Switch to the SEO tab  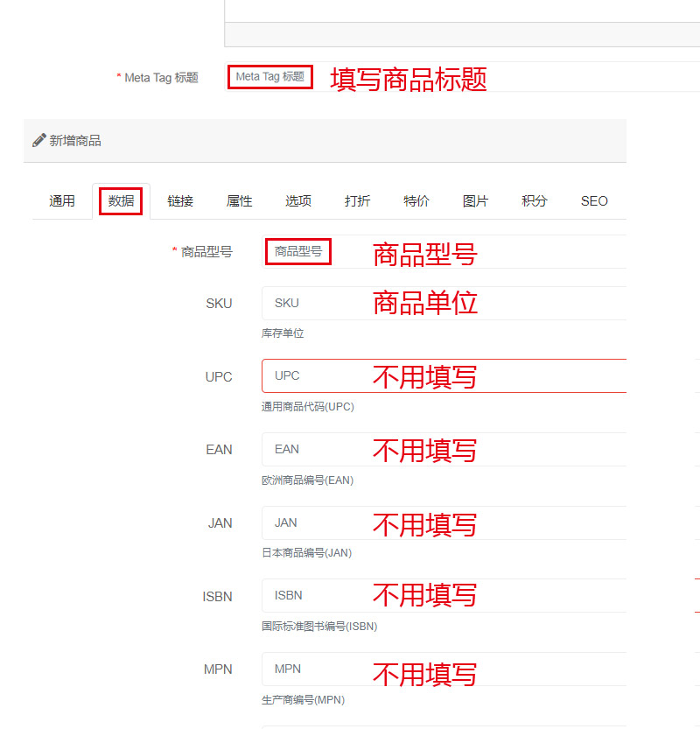click(594, 201)
